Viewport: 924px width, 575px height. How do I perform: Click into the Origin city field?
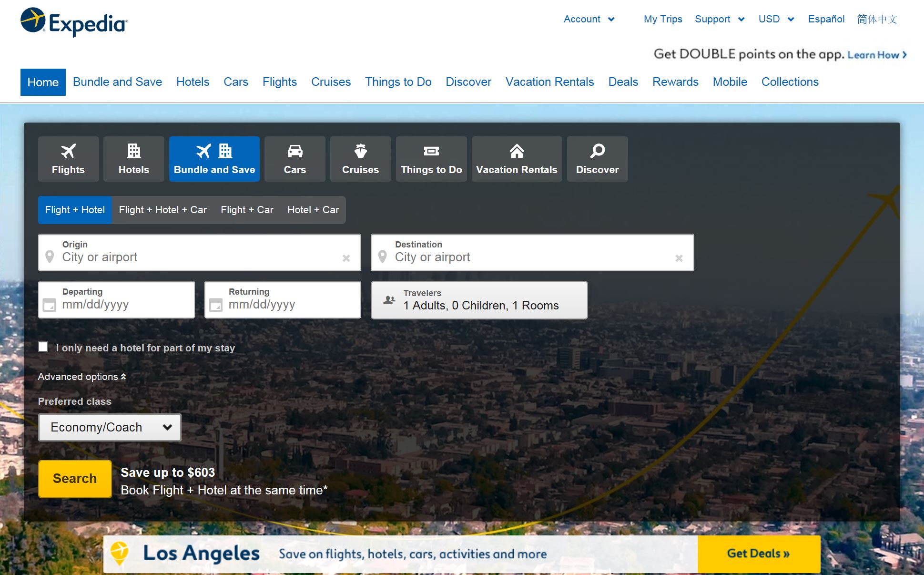[200, 253]
